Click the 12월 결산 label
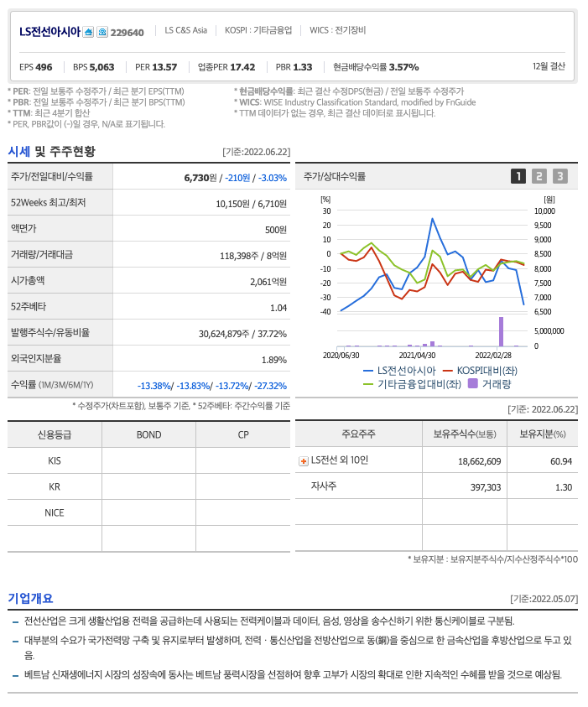 pos(549,66)
